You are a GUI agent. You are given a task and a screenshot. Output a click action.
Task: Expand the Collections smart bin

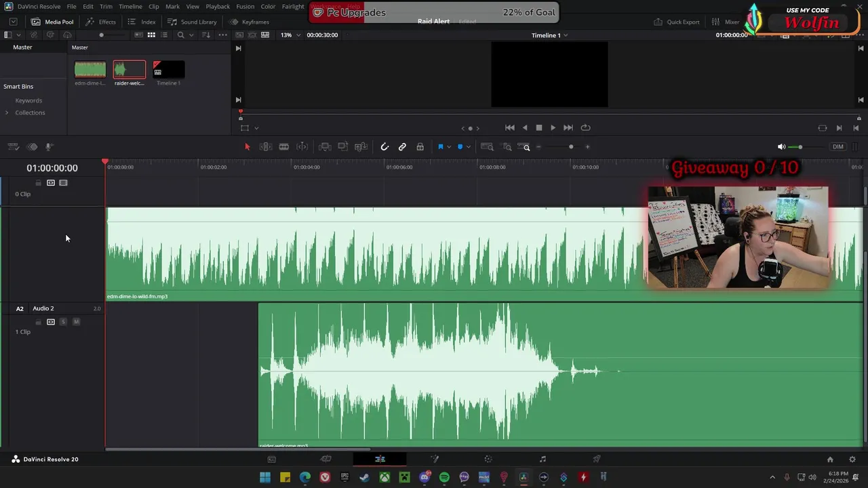tap(7, 113)
